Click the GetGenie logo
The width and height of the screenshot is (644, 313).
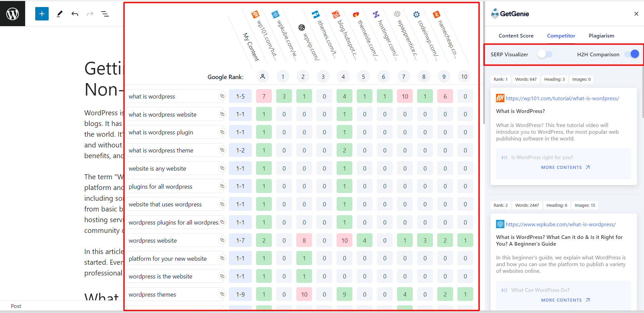510,14
